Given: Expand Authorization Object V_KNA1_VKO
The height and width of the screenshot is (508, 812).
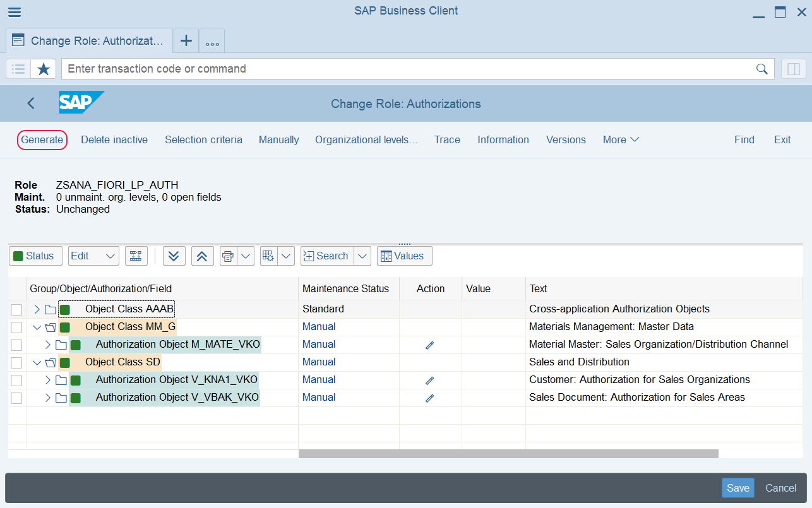Looking at the screenshot, I should [47, 380].
